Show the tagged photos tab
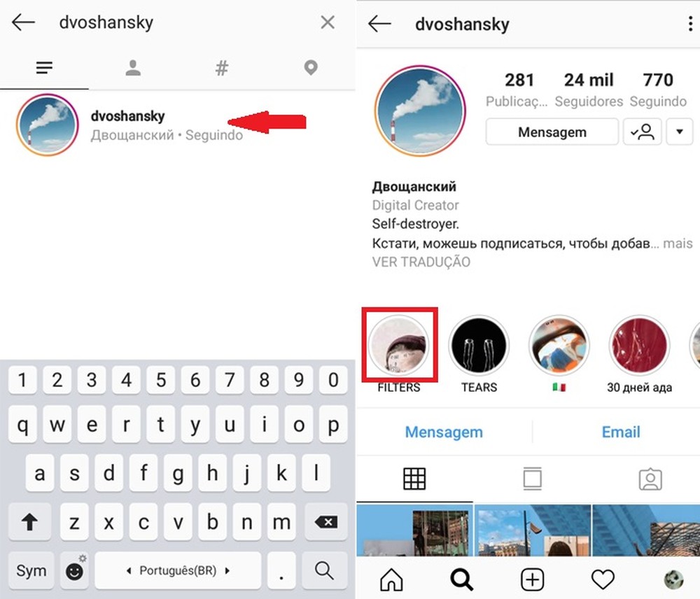The width and height of the screenshot is (700, 599). [650, 479]
